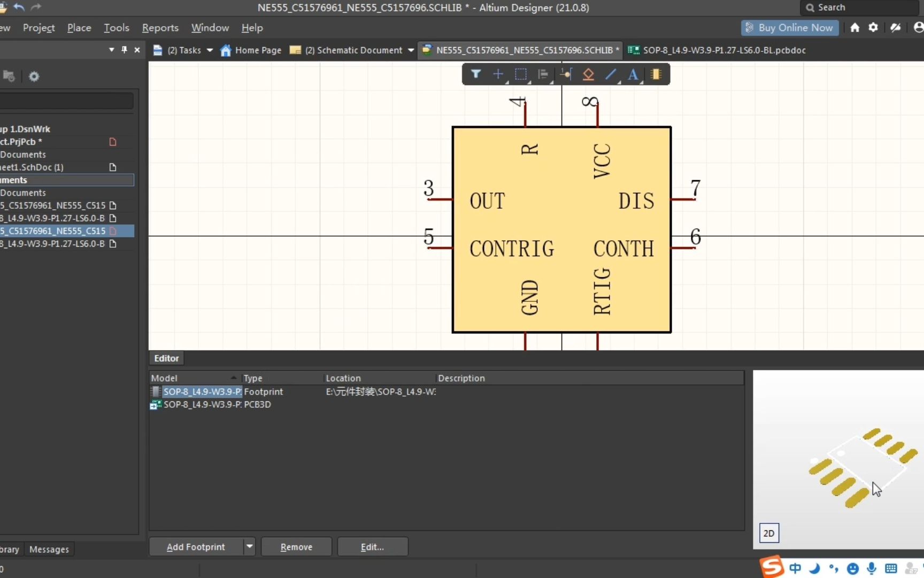The image size is (924, 578).
Task: Click the Sogou input method S logo
Action: coord(772,567)
